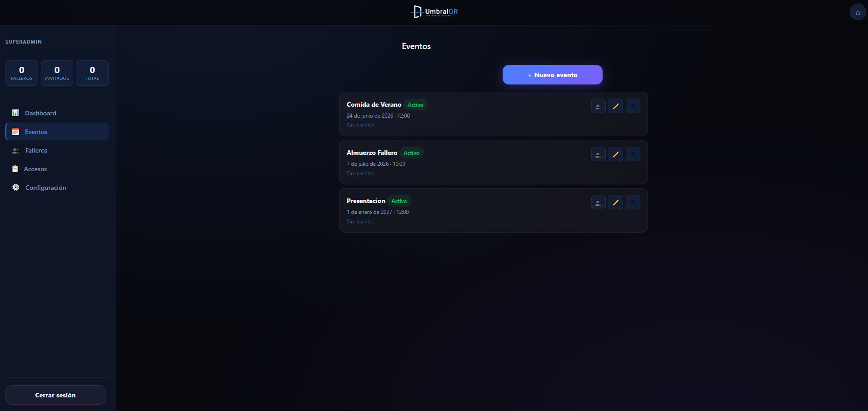
Task: Delete the Presentacion event
Action: click(x=633, y=203)
